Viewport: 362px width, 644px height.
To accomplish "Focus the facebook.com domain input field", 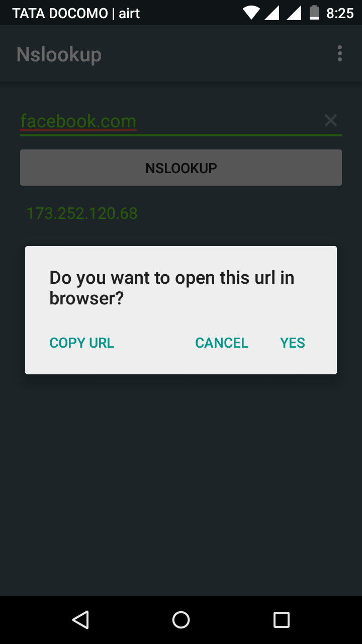I will (x=171, y=121).
